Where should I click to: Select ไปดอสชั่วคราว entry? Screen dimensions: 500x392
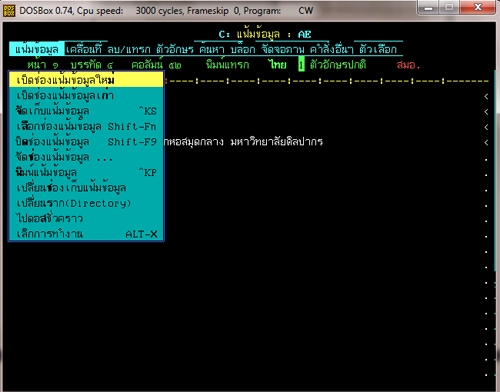pos(86,218)
